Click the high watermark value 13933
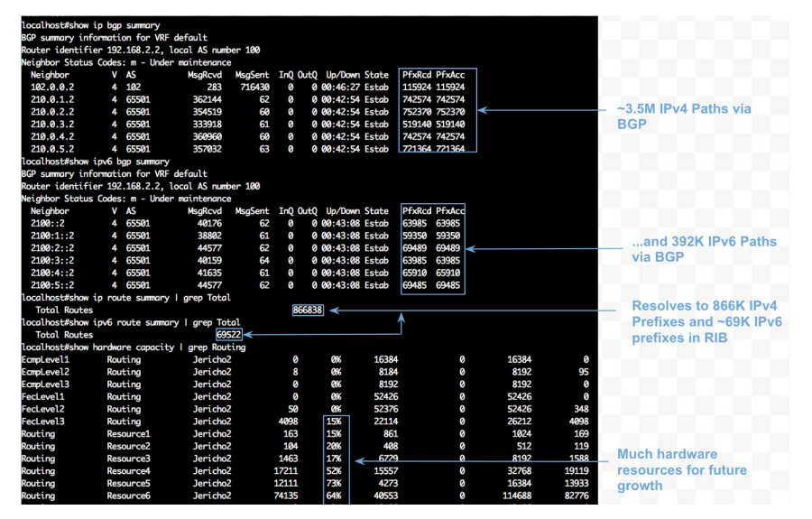Screen dimensions: 812x519 pyautogui.click(x=577, y=484)
